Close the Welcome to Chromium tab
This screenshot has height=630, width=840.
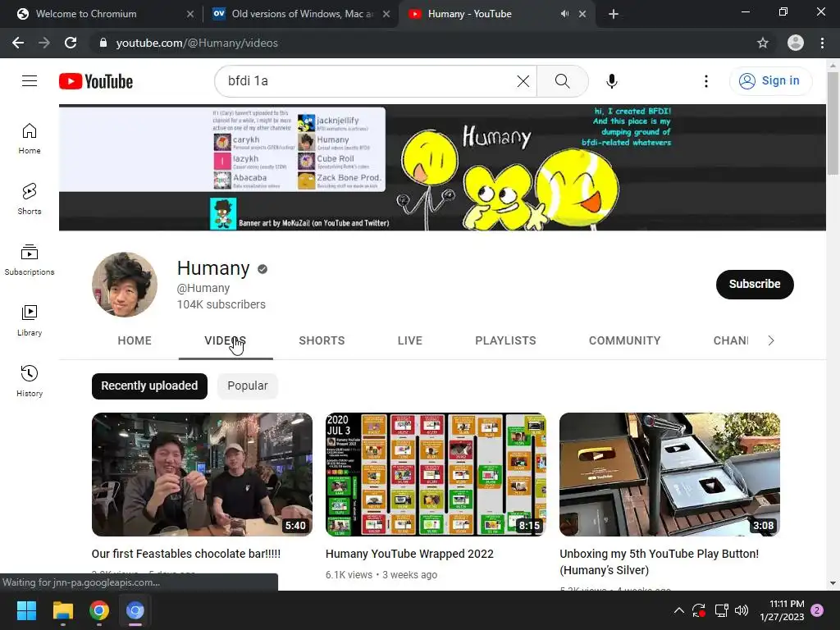coord(190,14)
